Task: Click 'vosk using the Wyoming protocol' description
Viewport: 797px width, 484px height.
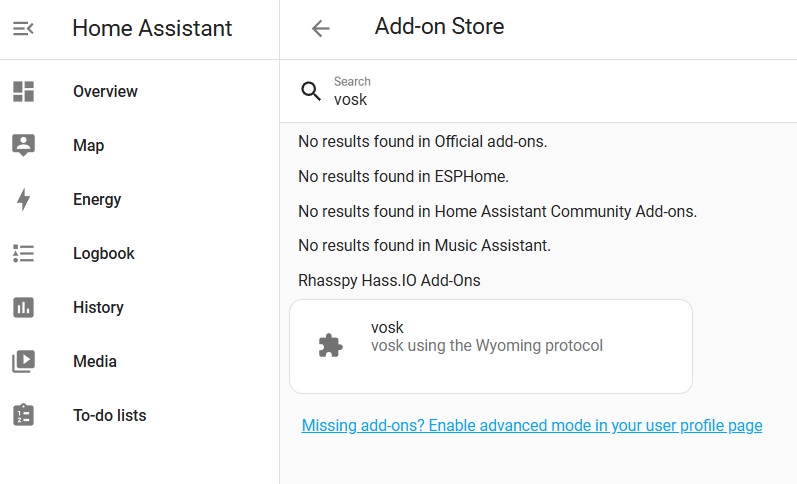Action: coord(487,346)
